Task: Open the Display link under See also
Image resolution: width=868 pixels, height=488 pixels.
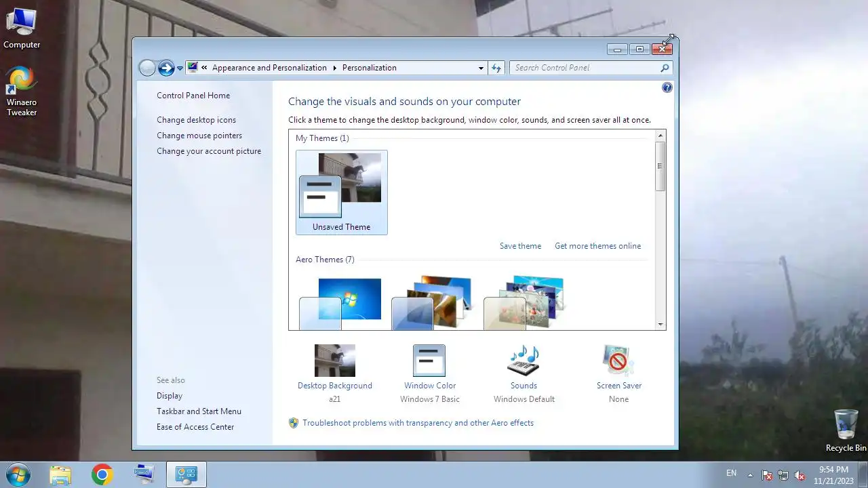Action: click(x=170, y=396)
